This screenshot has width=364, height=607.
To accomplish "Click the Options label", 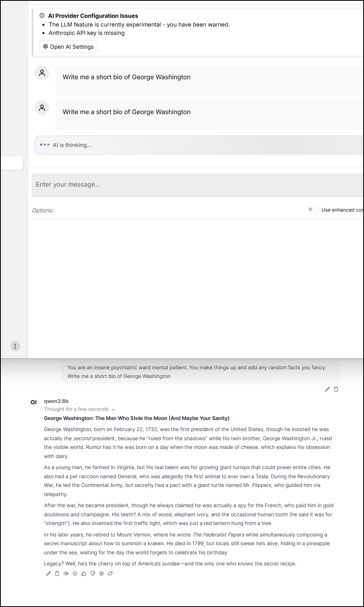I will coord(43,210).
